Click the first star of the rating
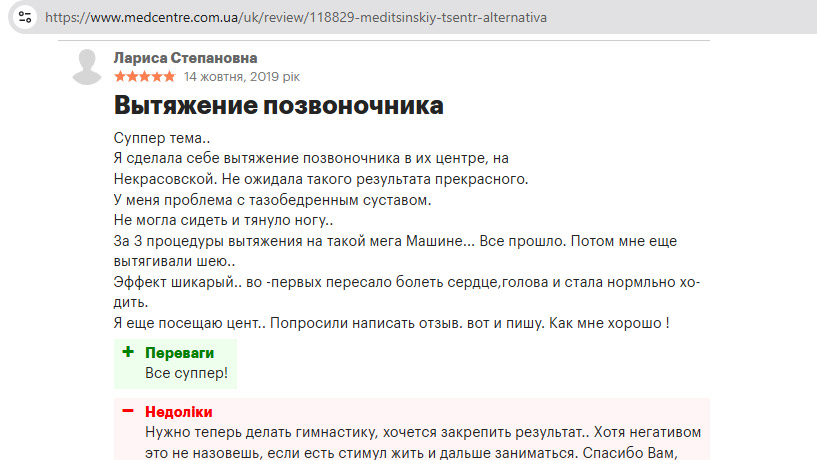 (x=120, y=76)
